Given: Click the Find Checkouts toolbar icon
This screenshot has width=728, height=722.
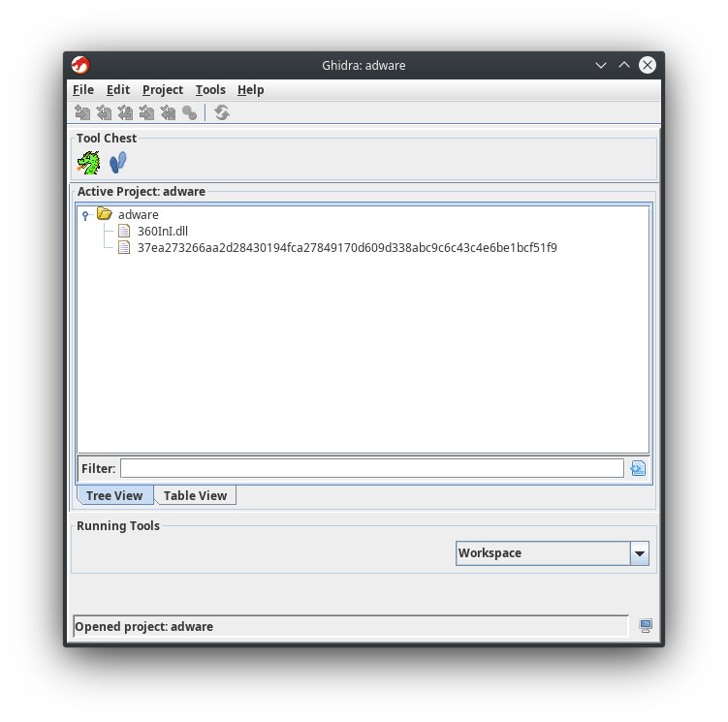Looking at the screenshot, I should (x=189, y=113).
